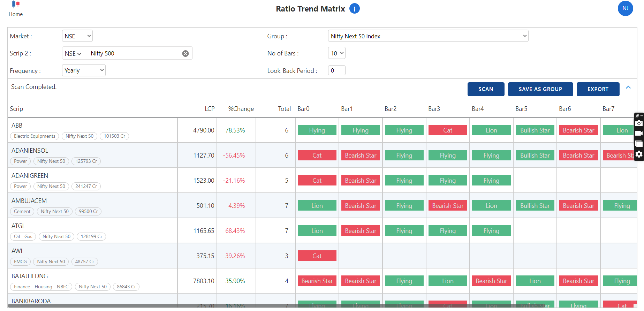This screenshot has width=644, height=311.
Task: Click ABB Bar0 Flying cell
Action: tap(317, 130)
